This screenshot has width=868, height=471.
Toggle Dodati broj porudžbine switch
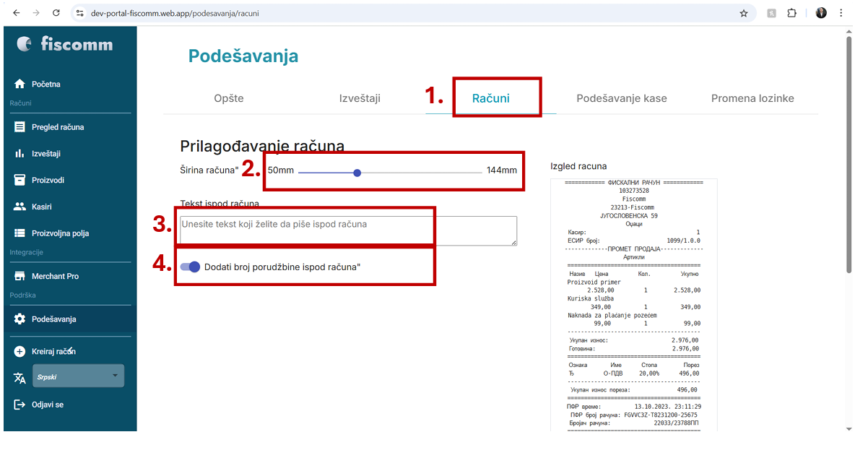coord(191,267)
